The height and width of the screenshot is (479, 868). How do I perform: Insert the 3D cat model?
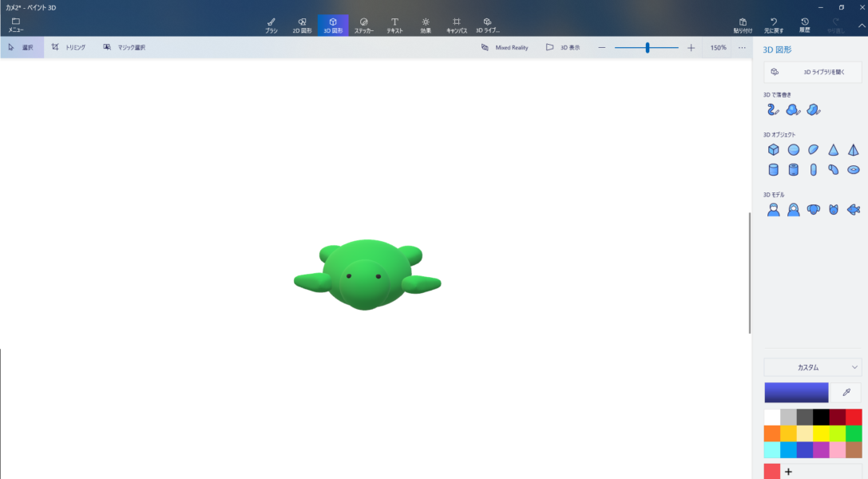833,210
